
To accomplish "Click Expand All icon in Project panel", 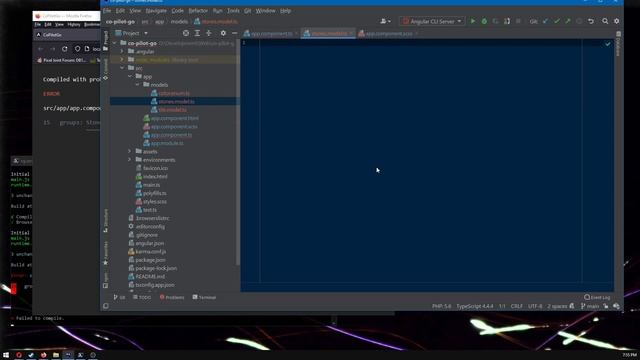I will coord(197,33).
